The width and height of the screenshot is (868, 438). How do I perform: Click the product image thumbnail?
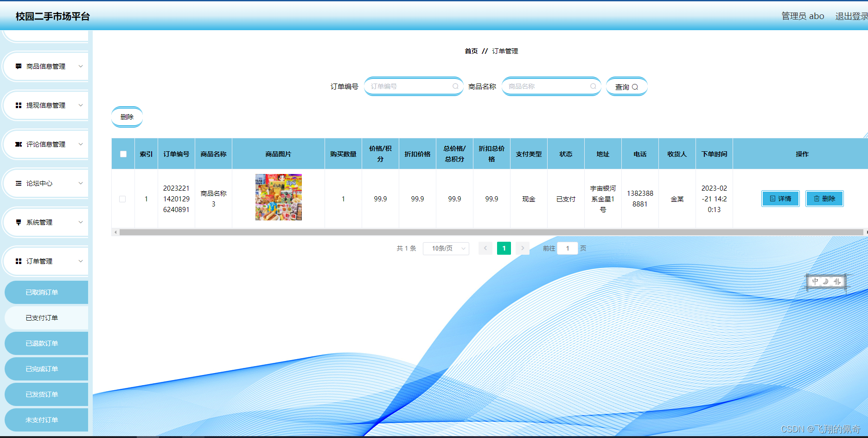[x=279, y=197]
